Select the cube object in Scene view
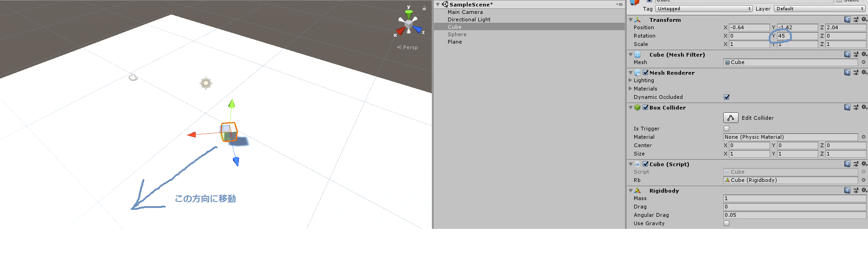Viewport: 868px width, 253px height. coord(229,132)
